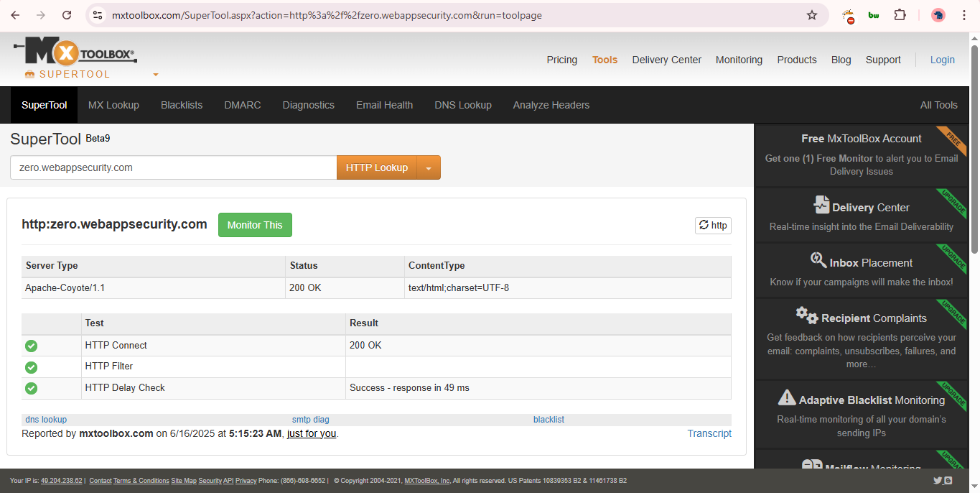
Task: Bookmark this page with the star icon
Action: click(x=812, y=15)
